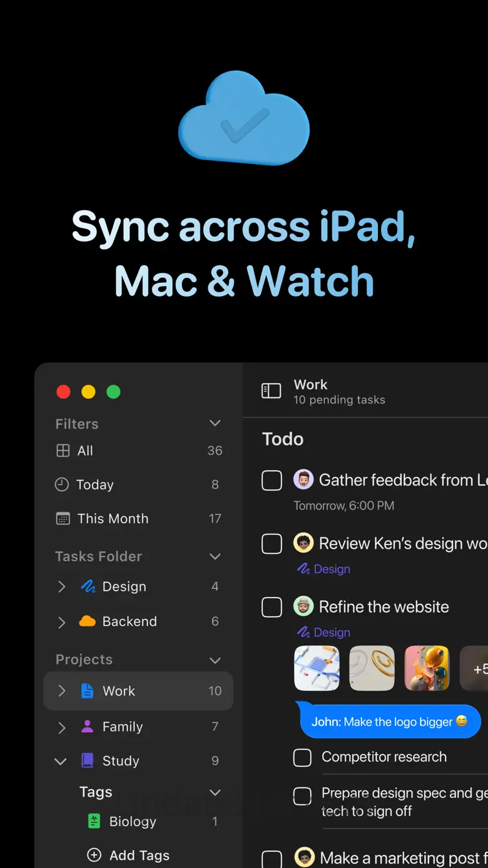The image size is (488, 868).
Task: Open the Design tag under Review Ken's task
Action: pos(323,569)
